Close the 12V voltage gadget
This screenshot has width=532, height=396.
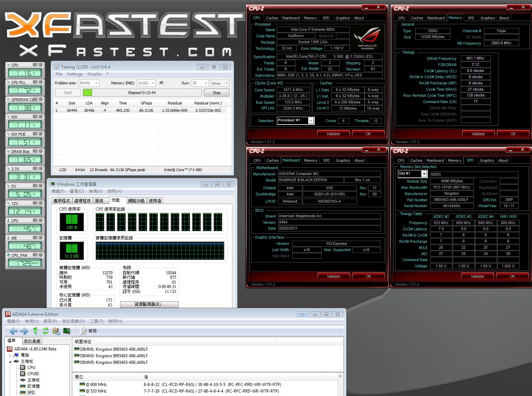[x=41, y=203]
